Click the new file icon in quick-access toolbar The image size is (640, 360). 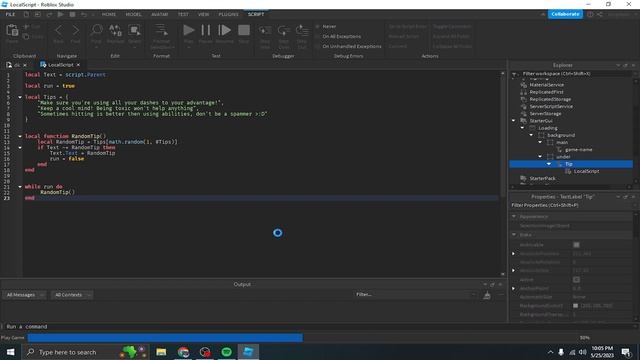pyautogui.click(x=26, y=14)
